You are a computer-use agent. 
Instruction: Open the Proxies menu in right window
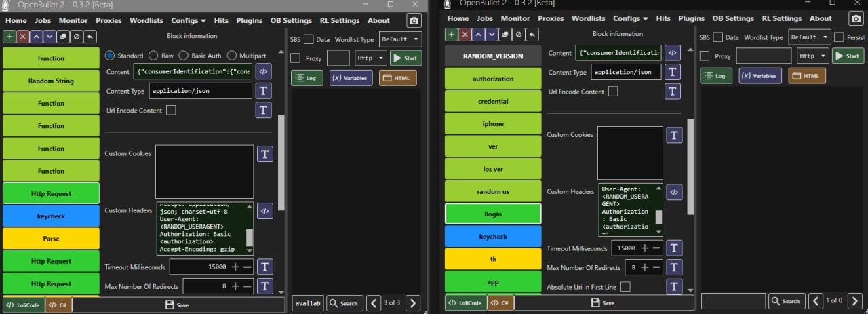[x=549, y=18]
